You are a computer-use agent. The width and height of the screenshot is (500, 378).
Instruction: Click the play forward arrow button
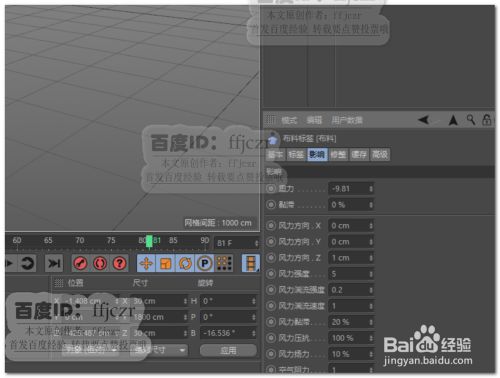(x=9, y=263)
